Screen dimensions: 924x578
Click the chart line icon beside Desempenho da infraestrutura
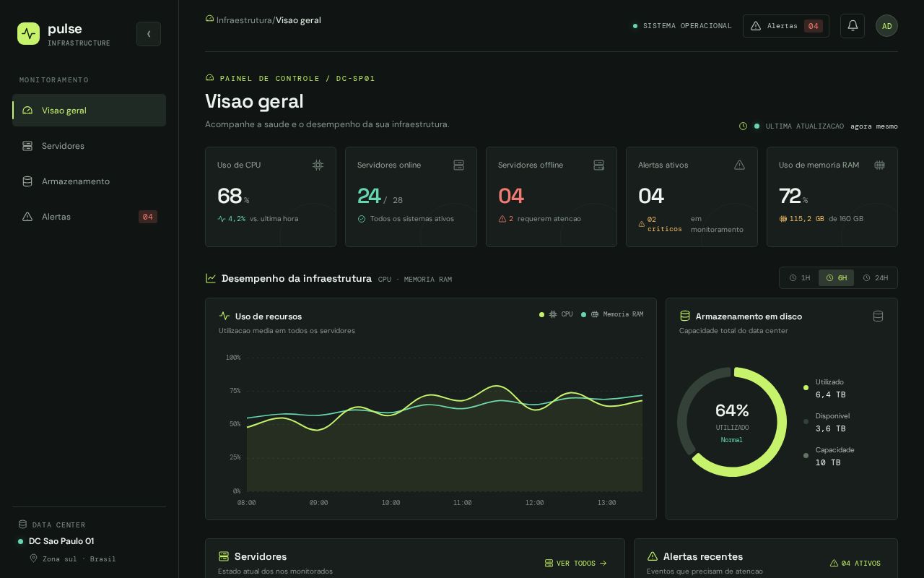pyautogui.click(x=211, y=278)
